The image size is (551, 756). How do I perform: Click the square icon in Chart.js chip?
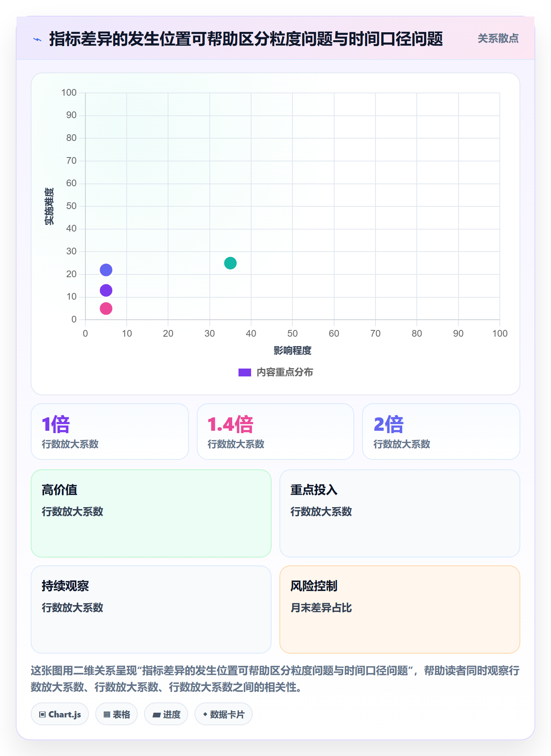pos(43,715)
